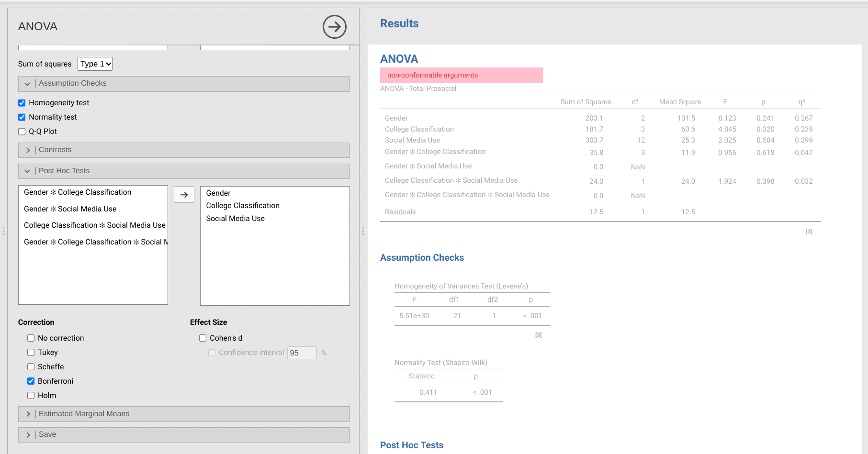Enable the Scheffe correction checkbox
Screen dimensions: 868x454
click(x=31, y=367)
